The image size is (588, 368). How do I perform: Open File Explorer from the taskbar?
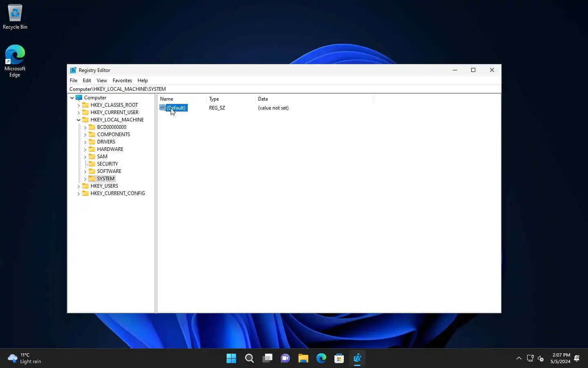tap(303, 359)
